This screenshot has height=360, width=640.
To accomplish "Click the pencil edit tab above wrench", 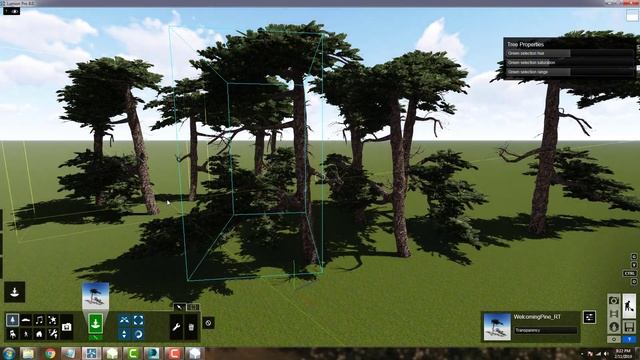I will (x=179, y=307).
